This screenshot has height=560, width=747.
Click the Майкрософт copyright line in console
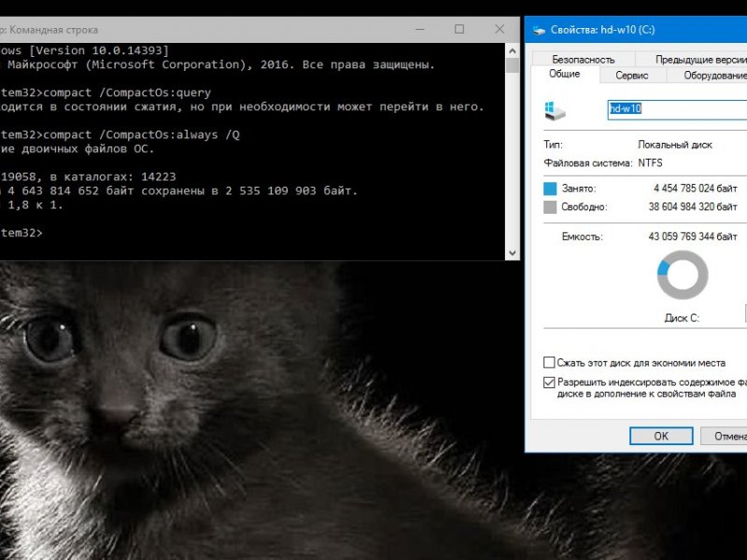pos(218,64)
